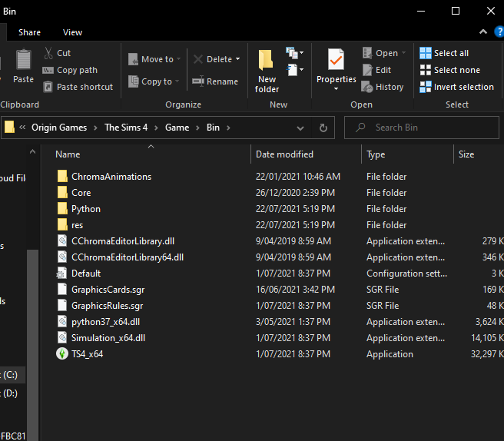Open the New item icon dropdown
This screenshot has width=504, height=441.
coord(295,53)
